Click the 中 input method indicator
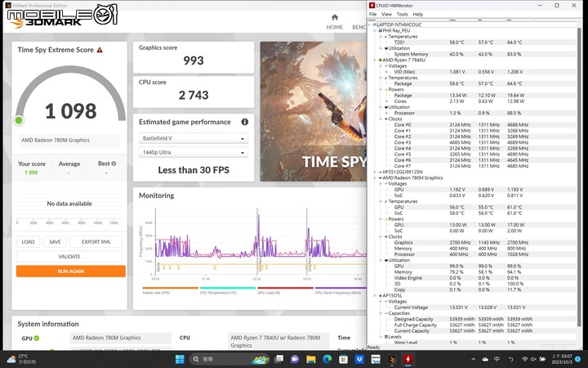588x368 pixels. point(497,359)
